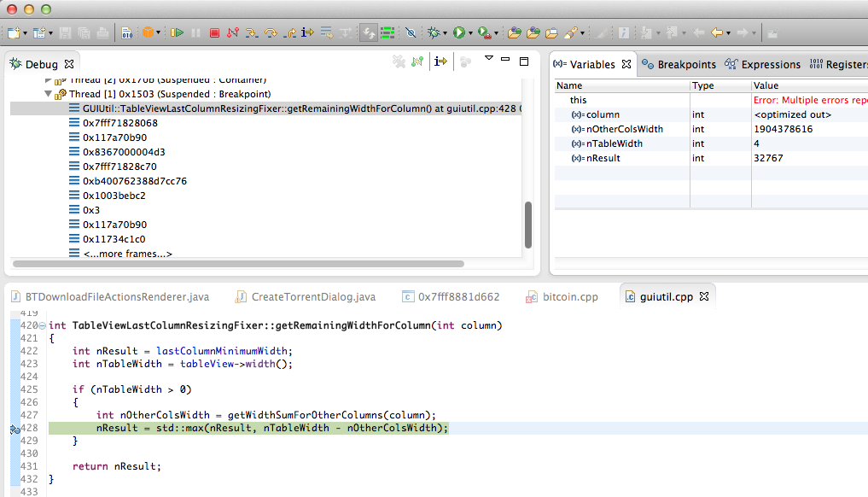Open the New wizard dropdown arrow
The width and height of the screenshot is (868, 497).
(25, 33)
